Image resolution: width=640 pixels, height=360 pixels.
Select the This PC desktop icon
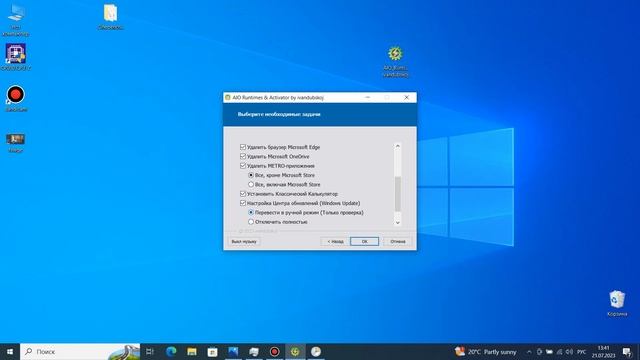[16, 20]
